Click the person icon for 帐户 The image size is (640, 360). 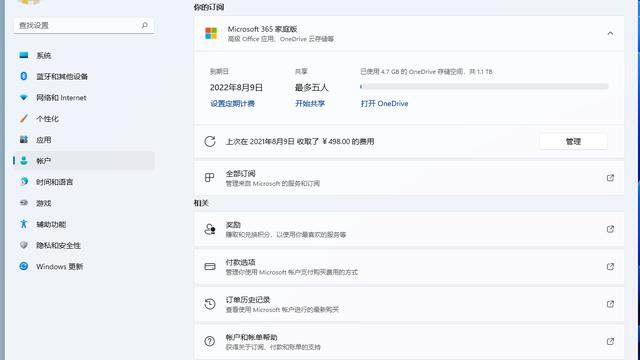coord(24,161)
